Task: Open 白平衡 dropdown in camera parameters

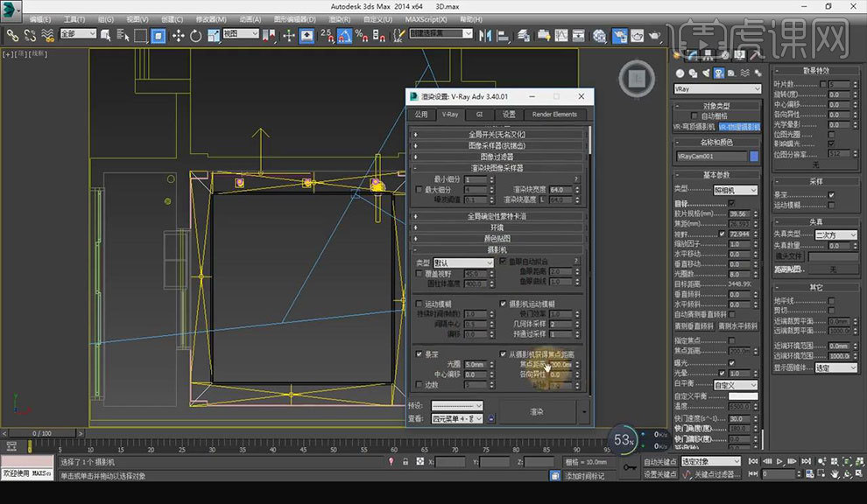Action: (736, 385)
